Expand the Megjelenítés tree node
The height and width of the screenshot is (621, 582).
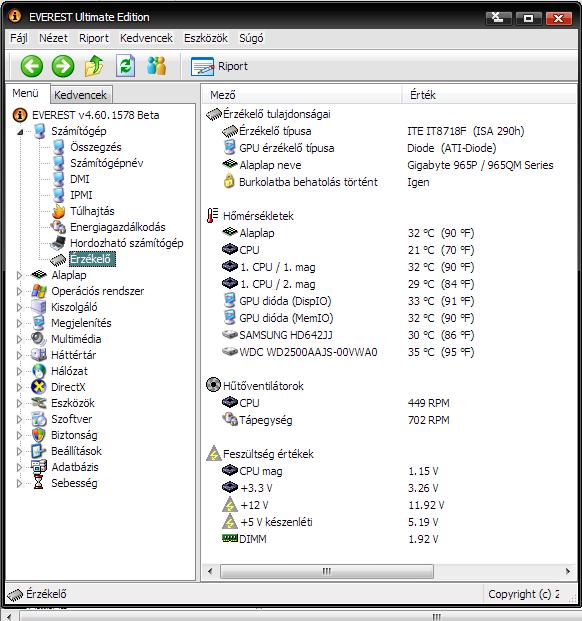click(x=19, y=323)
